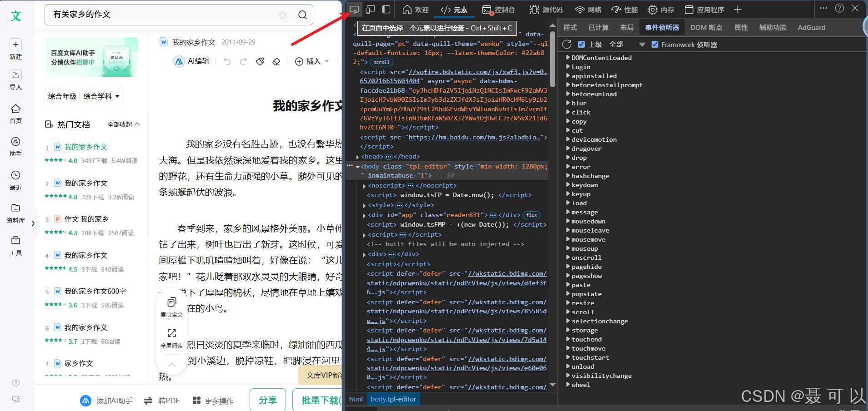Collapse hot documents with 全部收起
868x411 pixels.
click(124, 124)
